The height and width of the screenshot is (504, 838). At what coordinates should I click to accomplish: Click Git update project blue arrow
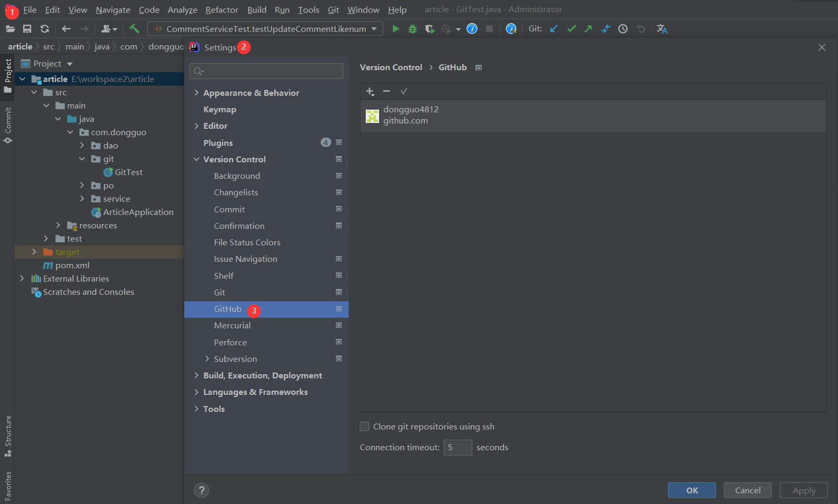click(554, 29)
